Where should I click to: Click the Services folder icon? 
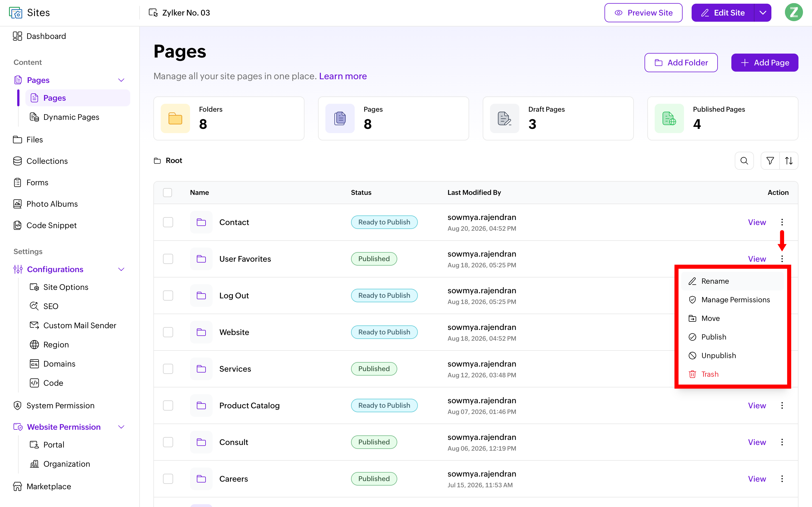(201, 369)
